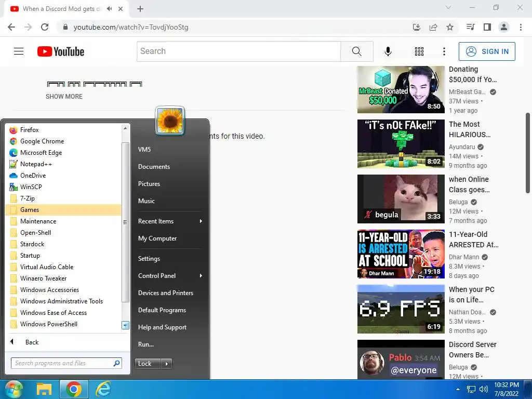Image resolution: width=532 pixels, height=399 pixels.
Task: Show hidden tray icons arrow
Action: click(458, 389)
